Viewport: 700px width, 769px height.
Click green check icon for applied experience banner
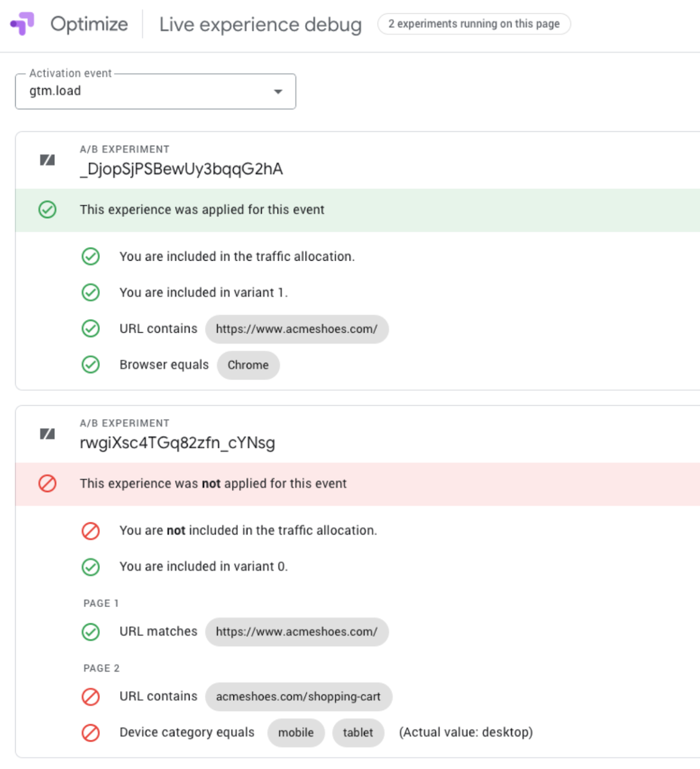[x=47, y=209]
